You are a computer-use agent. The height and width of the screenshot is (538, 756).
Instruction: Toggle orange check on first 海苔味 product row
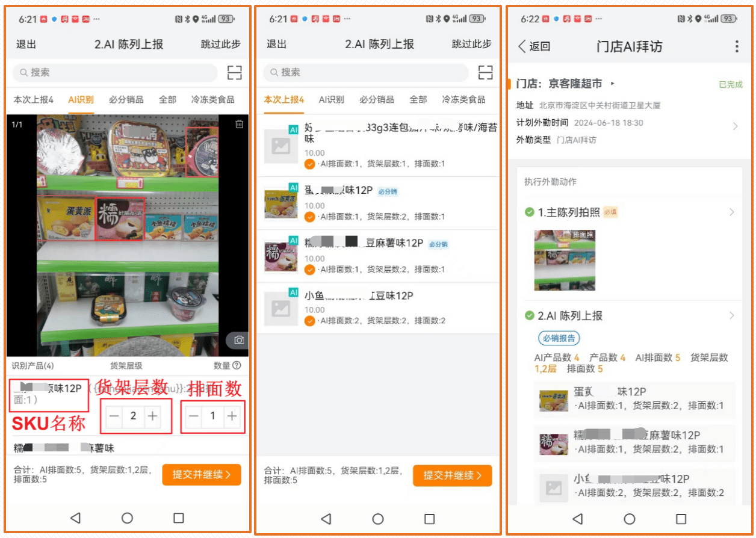point(310,164)
